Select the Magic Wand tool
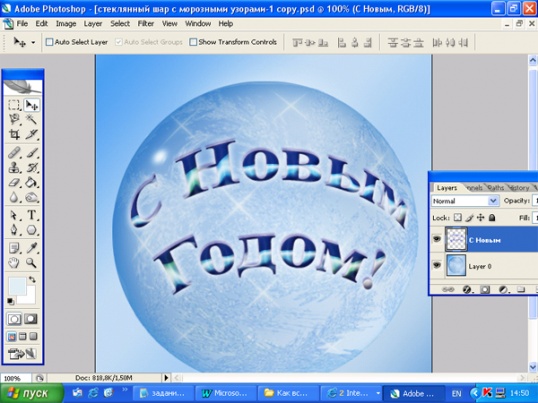538x403 pixels. coord(32,119)
